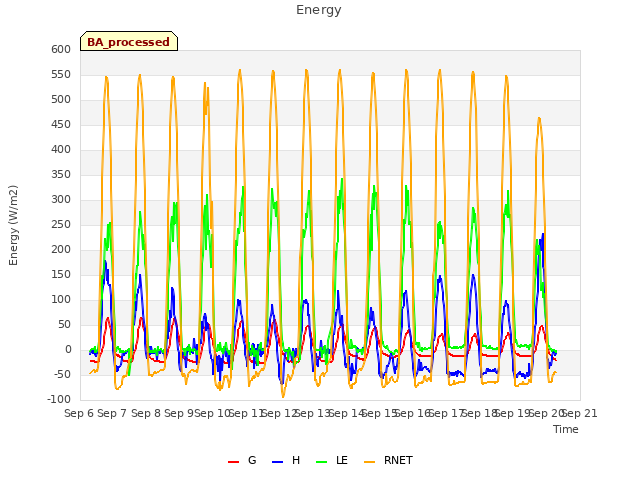Click the orange RNET legend color marker
The width and height of the screenshot is (640, 480).
tap(369, 462)
